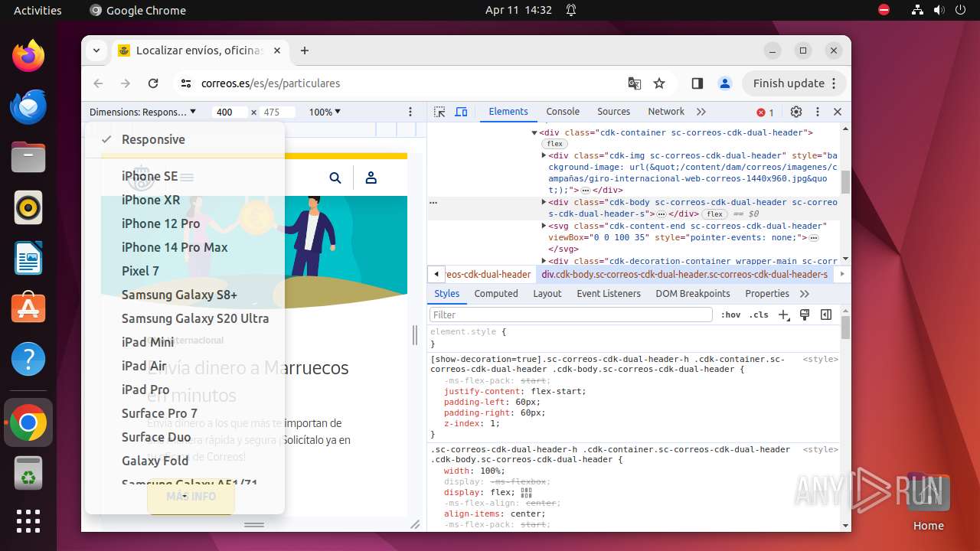Toggle the Chrome side panel icon

[x=697, y=83]
